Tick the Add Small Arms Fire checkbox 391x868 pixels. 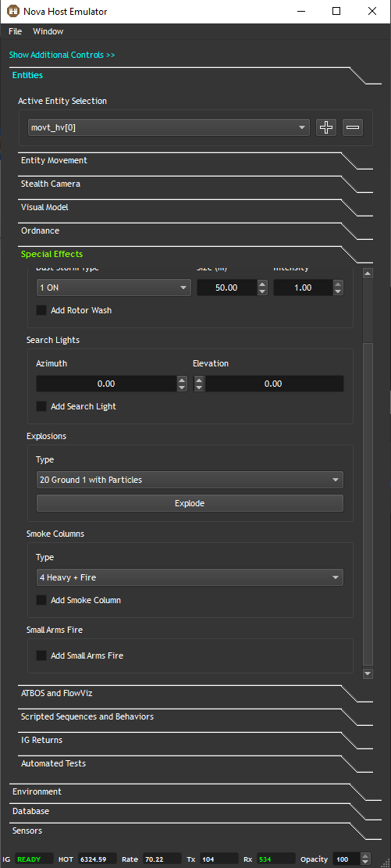[41, 655]
